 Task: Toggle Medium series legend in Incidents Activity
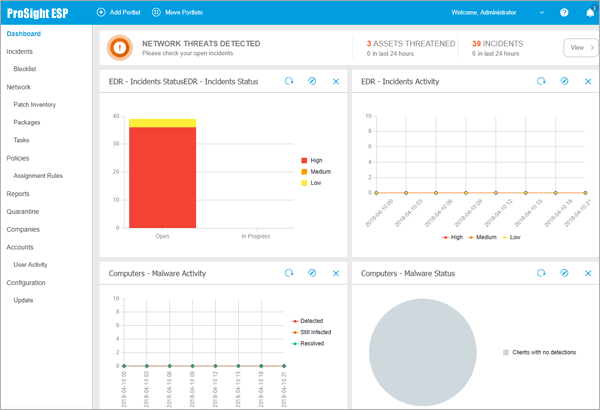pyautogui.click(x=482, y=237)
